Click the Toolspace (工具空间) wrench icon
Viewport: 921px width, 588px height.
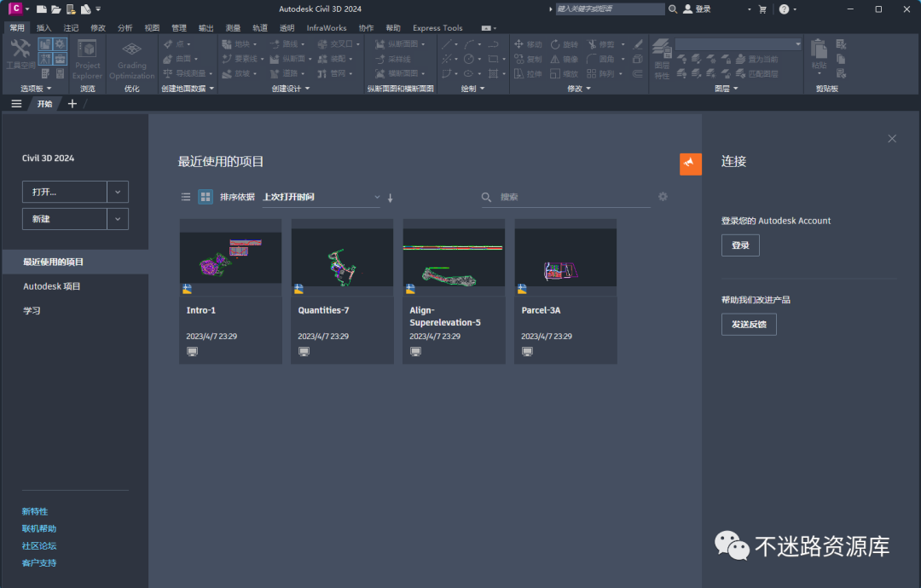coord(20,49)
